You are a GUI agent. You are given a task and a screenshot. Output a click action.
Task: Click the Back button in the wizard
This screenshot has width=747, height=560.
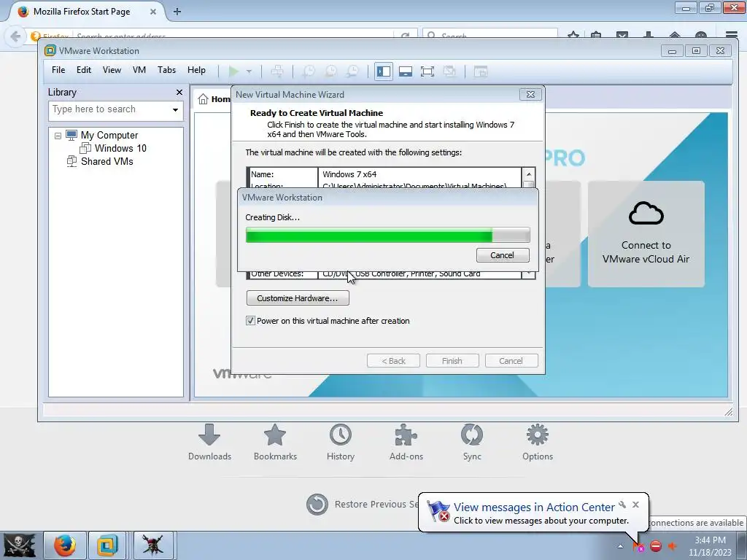click(x=393, y=361)
